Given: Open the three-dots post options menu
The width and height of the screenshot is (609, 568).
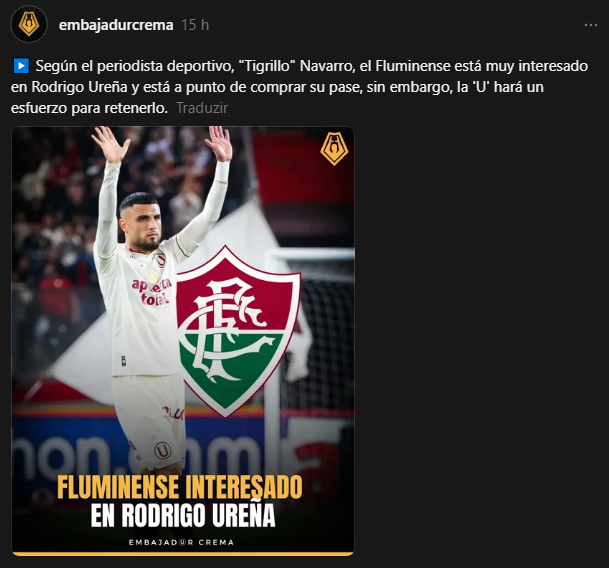Looking at the screenshot, I should (x=591, y=25).
